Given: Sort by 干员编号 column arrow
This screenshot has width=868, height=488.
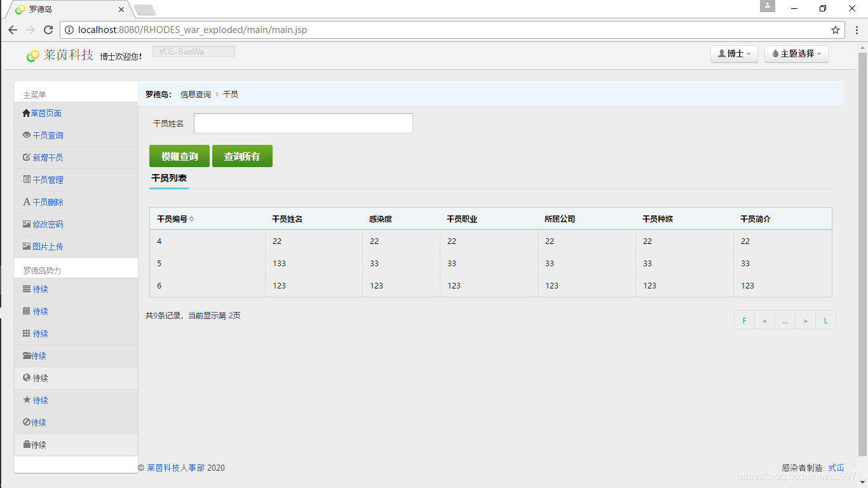Looking at the screenshot, I should (x=192, y=219).
